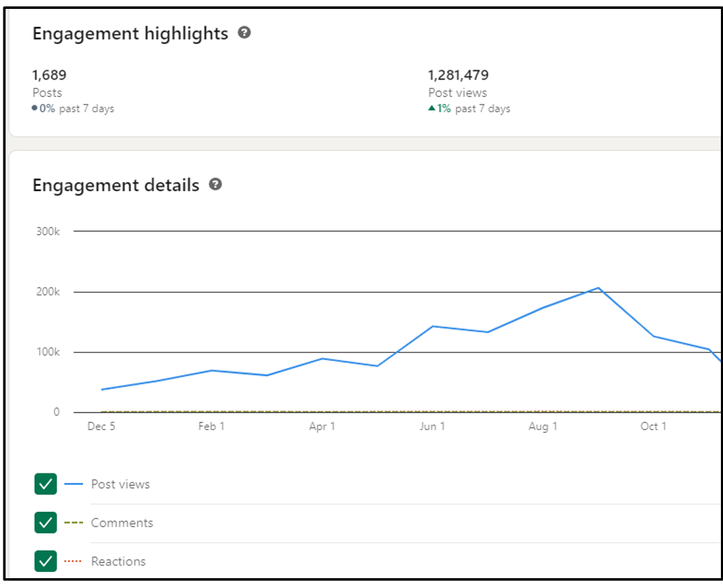This screenshot has width=723, height=585.
Task: Click the red dotted Reactions legend line
Action: pyautogui.click(x=73, y=561)
